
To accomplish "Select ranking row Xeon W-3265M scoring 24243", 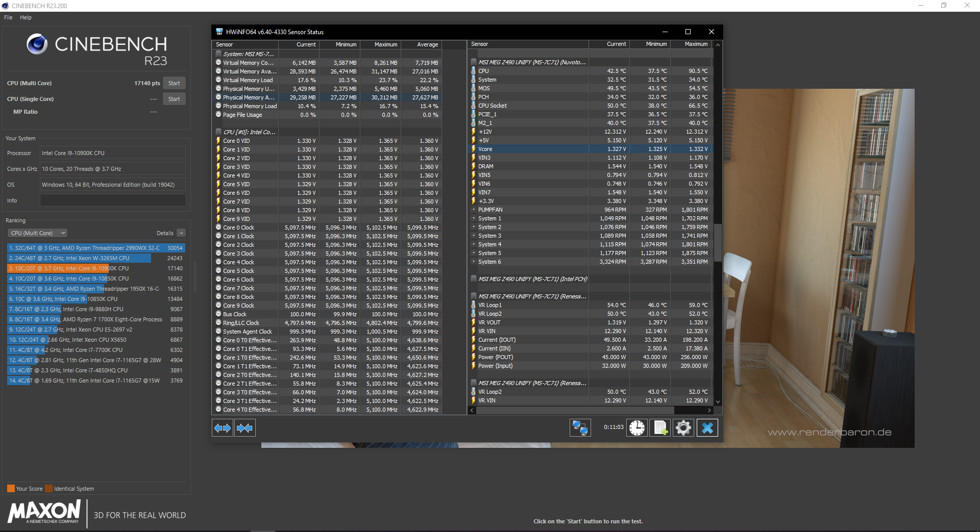I will pos(96,258).
